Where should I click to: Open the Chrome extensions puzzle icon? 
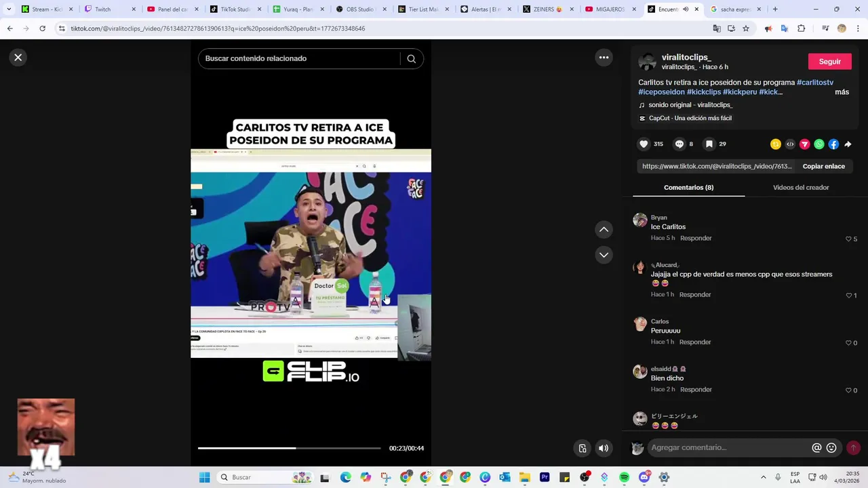[801, 28]
